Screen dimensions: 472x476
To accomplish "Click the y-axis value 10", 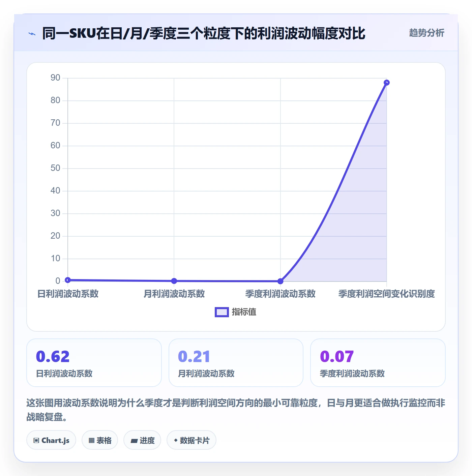I will coord(55,259).
